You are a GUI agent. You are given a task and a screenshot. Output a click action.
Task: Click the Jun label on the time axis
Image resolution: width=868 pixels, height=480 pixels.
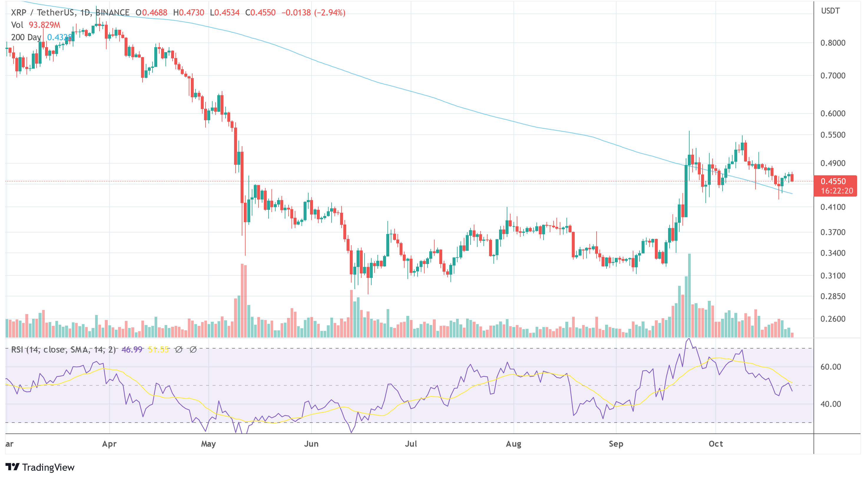click(x=311, y=444)
